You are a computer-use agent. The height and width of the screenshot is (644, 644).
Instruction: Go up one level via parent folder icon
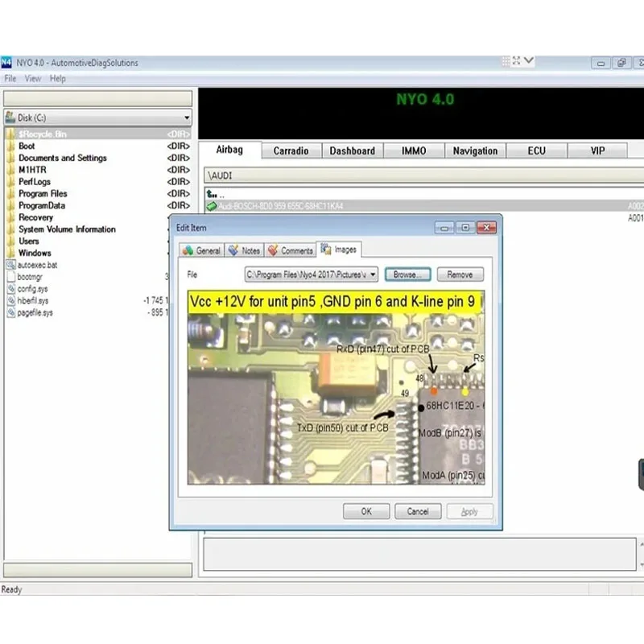(212, 194)
